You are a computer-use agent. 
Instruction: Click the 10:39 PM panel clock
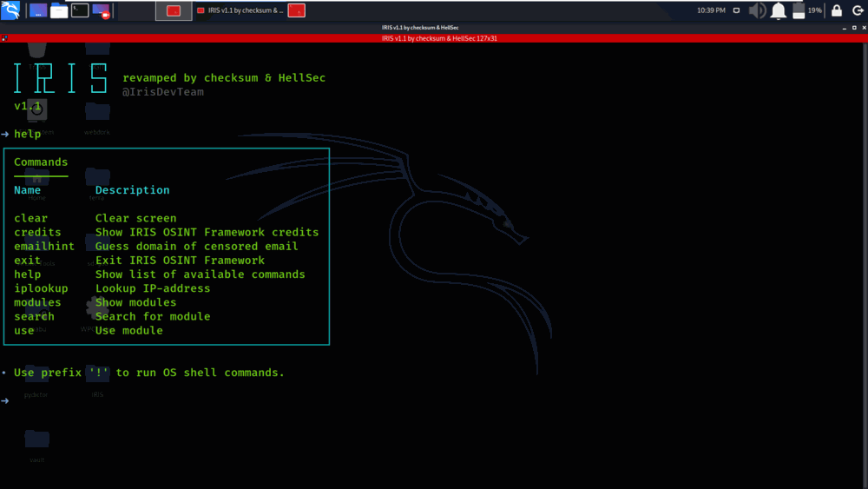click(x=711, y=10)
